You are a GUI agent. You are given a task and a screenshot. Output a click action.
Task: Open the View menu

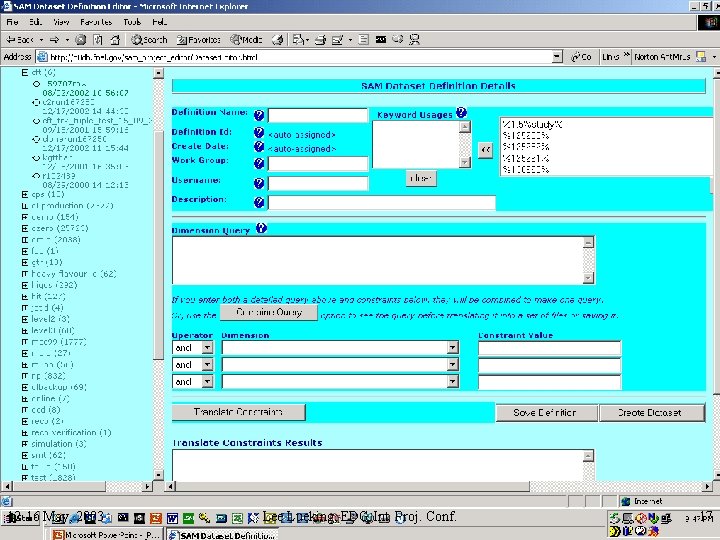[61, 22]
